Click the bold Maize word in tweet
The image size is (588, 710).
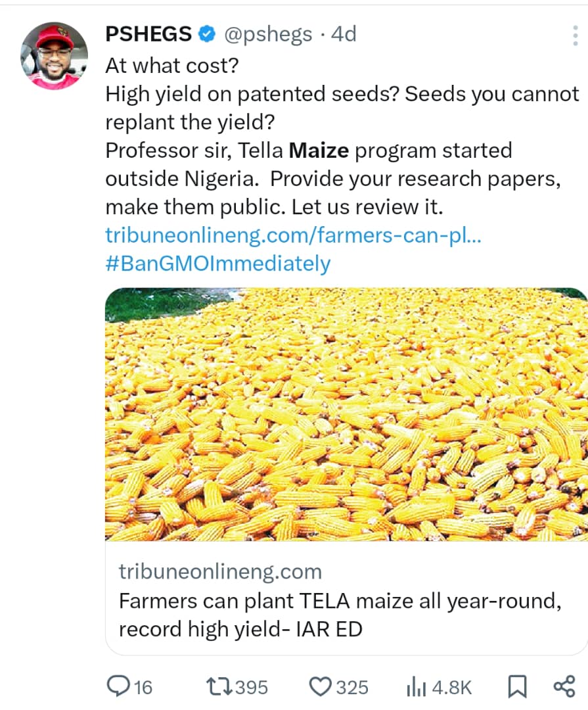click(x=319, y=151)
